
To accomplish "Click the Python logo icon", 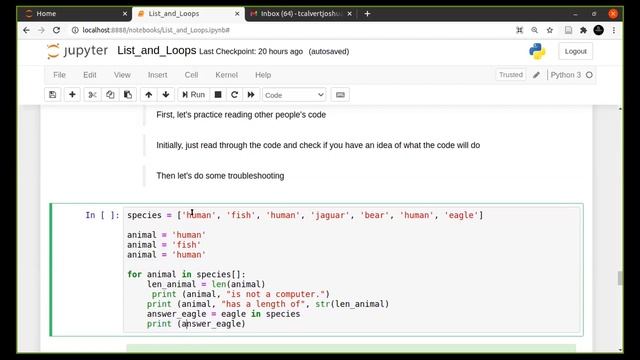I will (x=537, y=51).
